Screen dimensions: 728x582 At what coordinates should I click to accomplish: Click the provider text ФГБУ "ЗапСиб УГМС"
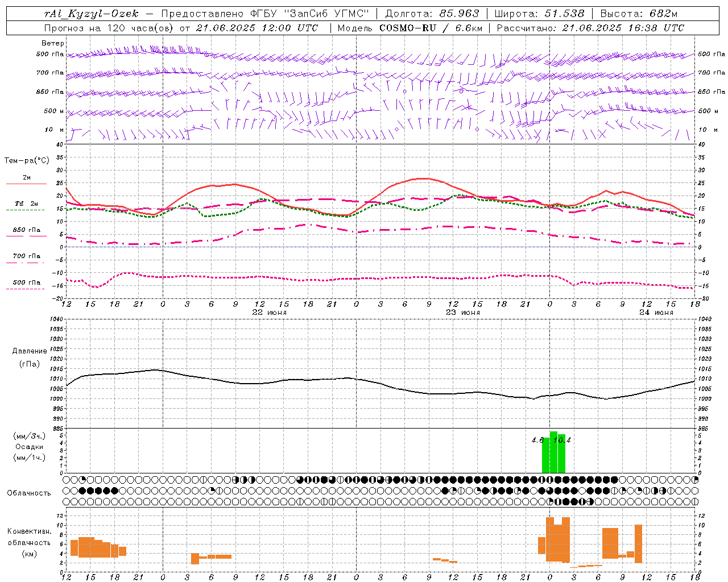pos(309,14)
